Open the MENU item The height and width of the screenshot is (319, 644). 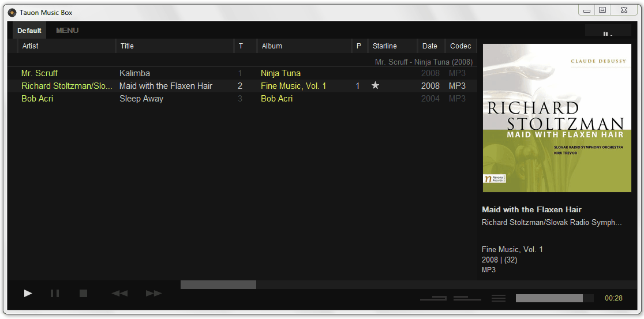point(68,31)
